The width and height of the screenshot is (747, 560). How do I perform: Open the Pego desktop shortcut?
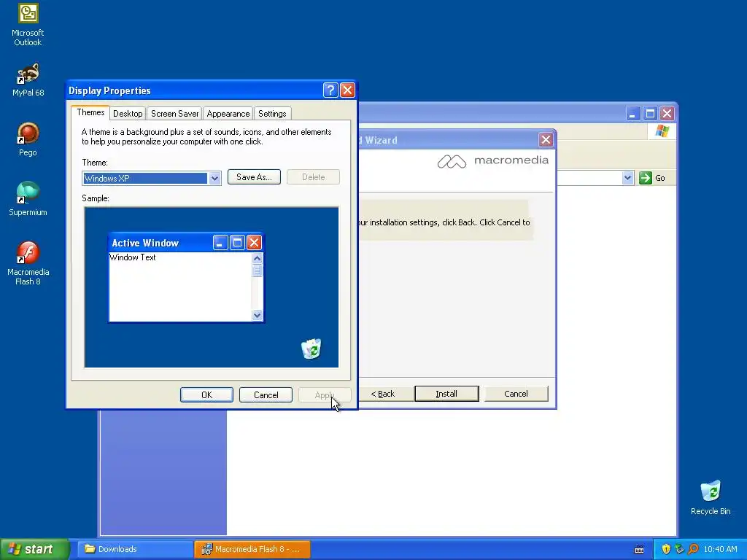(x=28, y=139)
